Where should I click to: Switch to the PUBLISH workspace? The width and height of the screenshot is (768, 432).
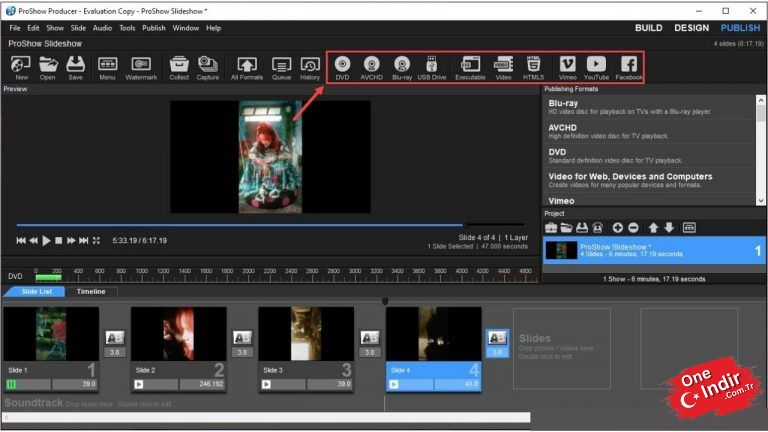pos(740,28)
